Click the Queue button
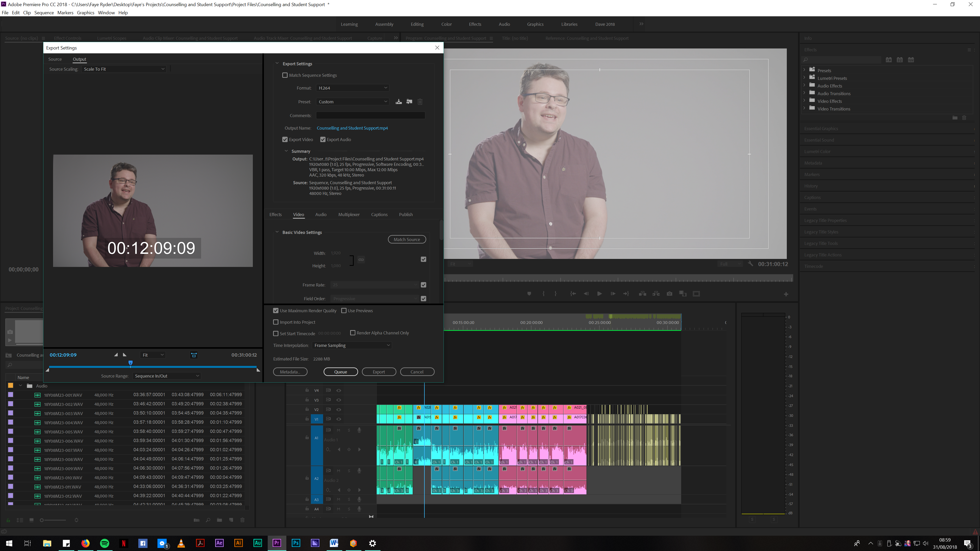 [x=340, y=372]
